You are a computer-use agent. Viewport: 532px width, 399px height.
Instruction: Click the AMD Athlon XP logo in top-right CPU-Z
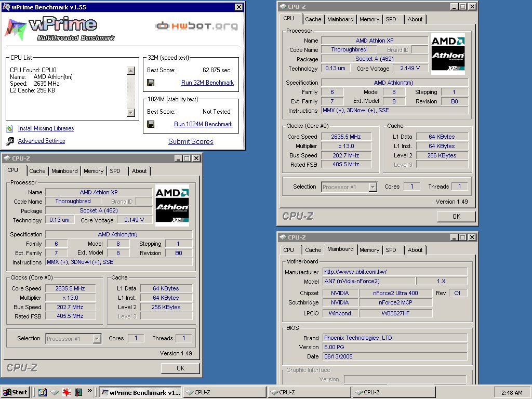pyautogui.click(x=448, y=54)
